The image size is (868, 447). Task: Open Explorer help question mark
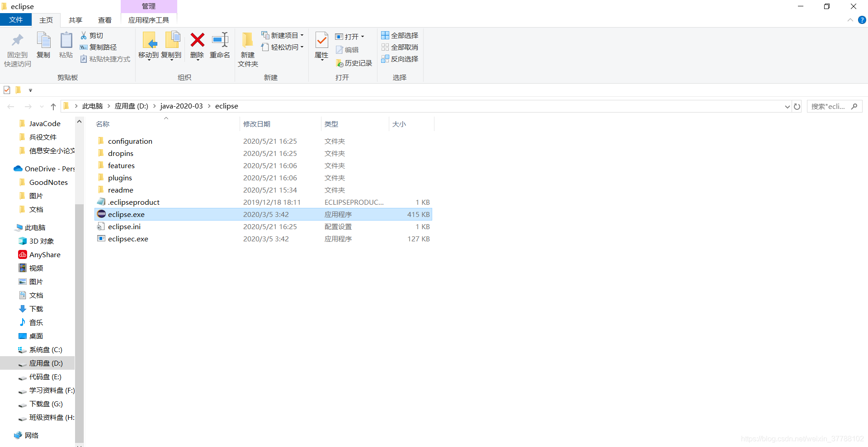point(862,20)
